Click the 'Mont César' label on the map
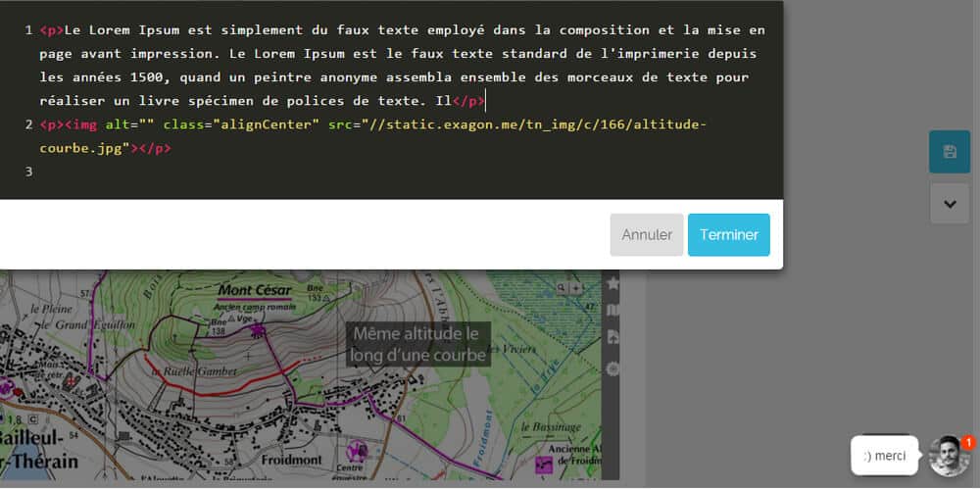Viewport: 980px width, 490px height. pos(255,291)
